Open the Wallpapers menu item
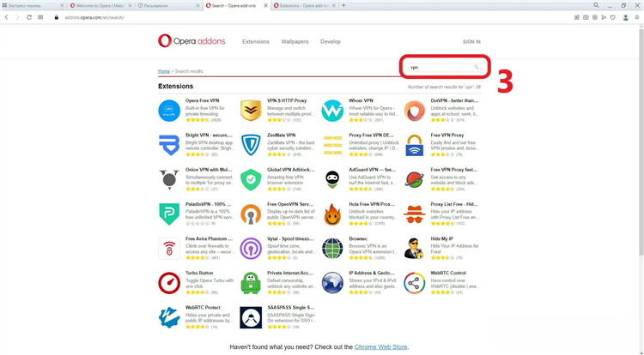This screenshot has height=355, width=644. tap(295, 42)
